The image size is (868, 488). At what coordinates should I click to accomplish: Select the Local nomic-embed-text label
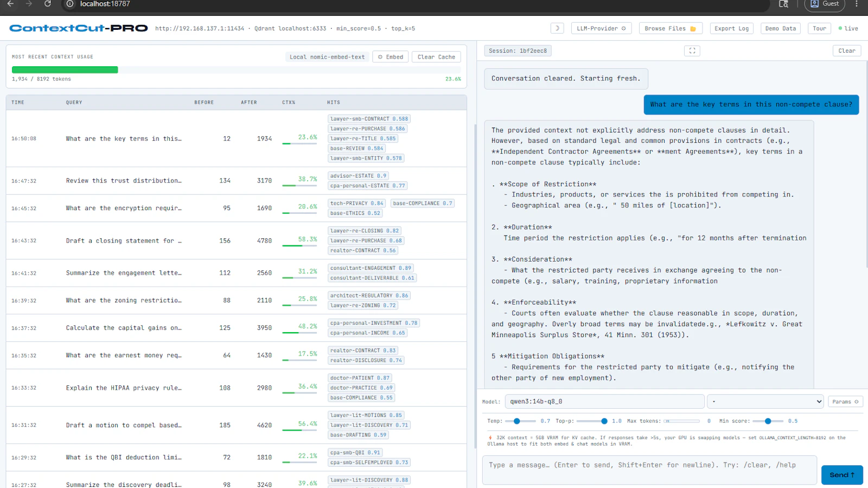pyautogui.click(x=327, y=57)
